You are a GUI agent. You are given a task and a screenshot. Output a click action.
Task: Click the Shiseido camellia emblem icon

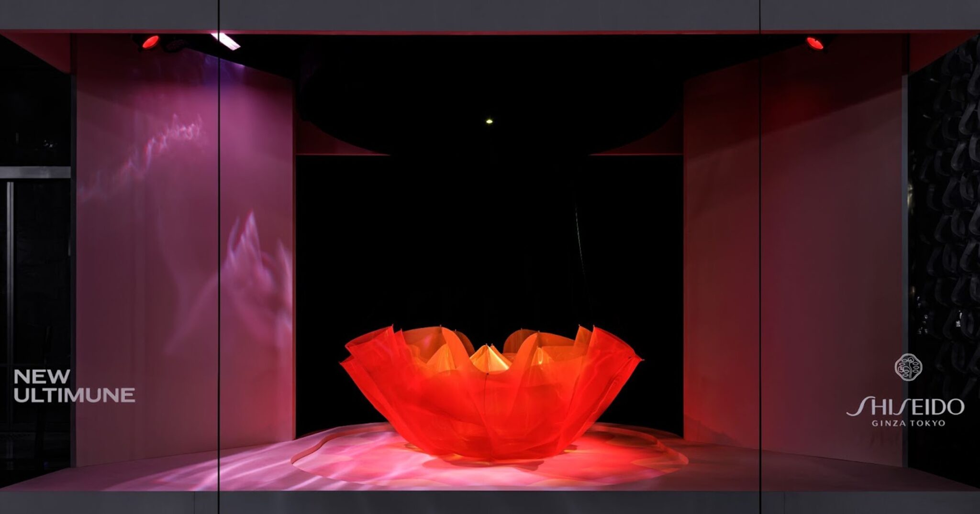coord(908,367)
